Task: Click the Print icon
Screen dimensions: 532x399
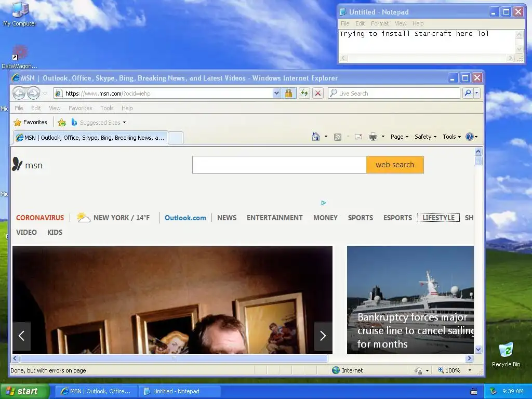Action: point(373,137)
